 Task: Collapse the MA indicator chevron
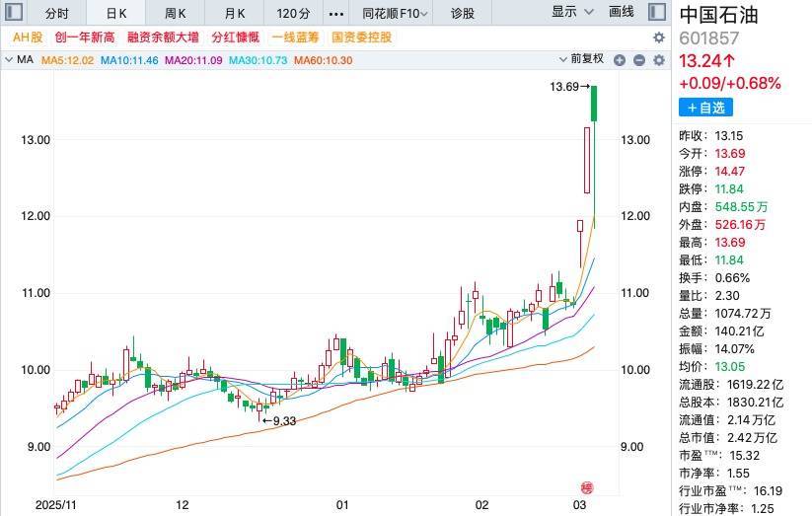pos(9,60)
